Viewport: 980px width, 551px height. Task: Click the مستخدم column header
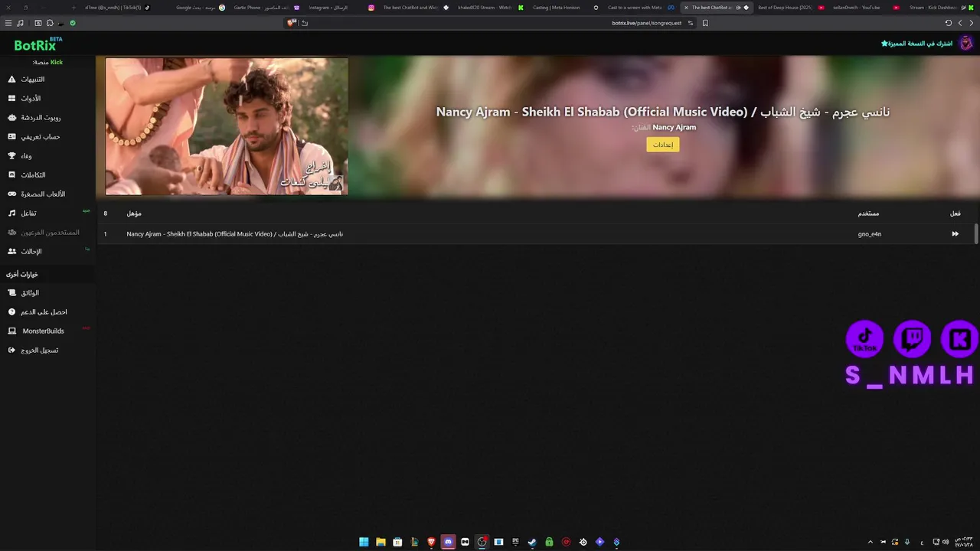[x=869, y=214]
